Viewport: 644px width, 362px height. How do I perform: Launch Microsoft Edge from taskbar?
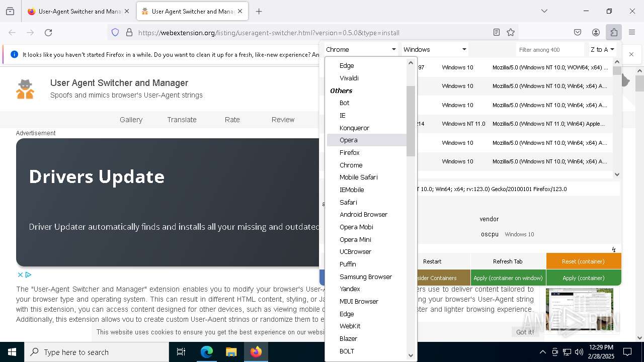click(207, 352)
